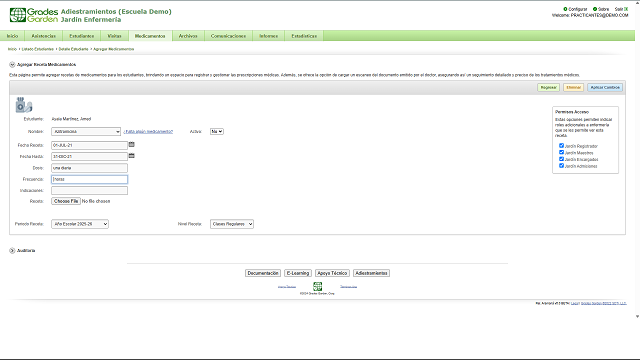Click the footer link right of logo
The height and width of the screenshot is (360, 640).
click(349, 287)
